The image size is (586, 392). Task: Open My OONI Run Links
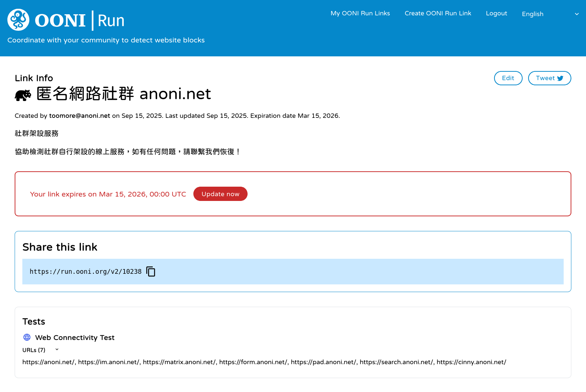click(x=360, y=13)
